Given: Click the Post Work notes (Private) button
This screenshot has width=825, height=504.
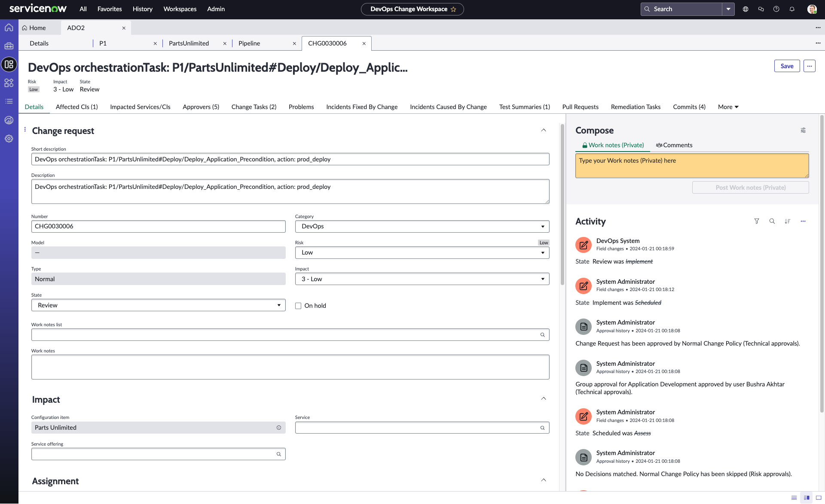Looking at the screenshot, I should click(751, 188).
